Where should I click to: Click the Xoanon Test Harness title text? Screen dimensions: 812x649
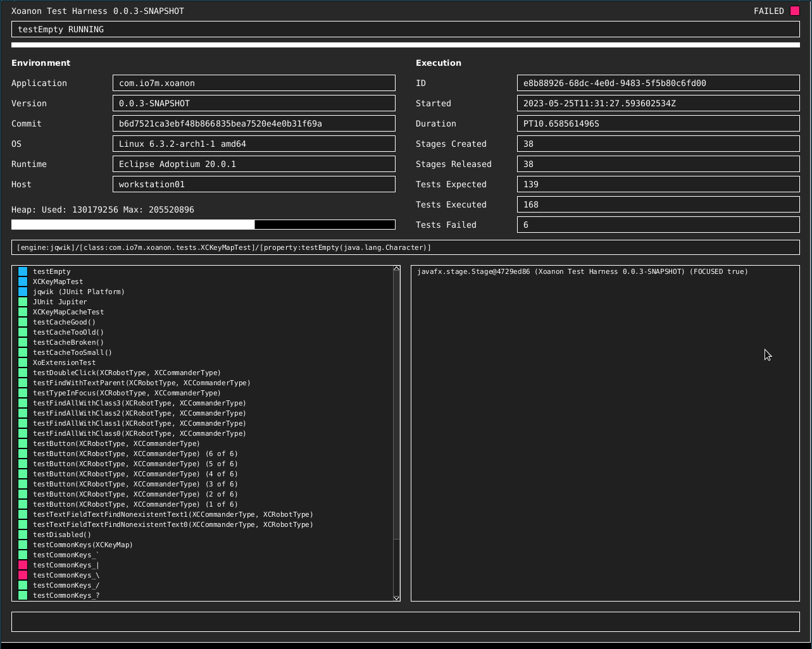point(97,11)
